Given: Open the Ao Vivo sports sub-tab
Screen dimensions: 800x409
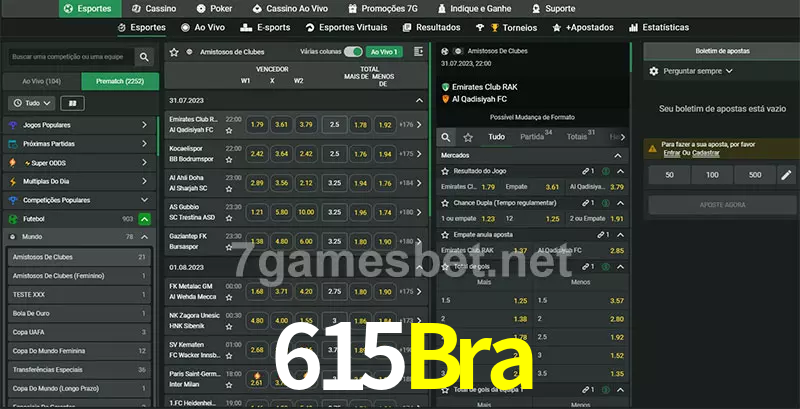Looking at the screenshot, I should (203, 28).
